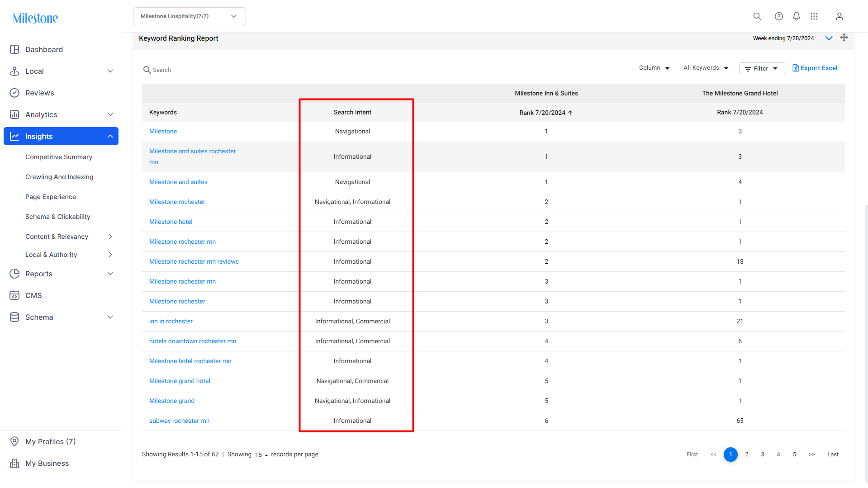
Task: Open the Filter dropdown
Action: coord(762,68)
